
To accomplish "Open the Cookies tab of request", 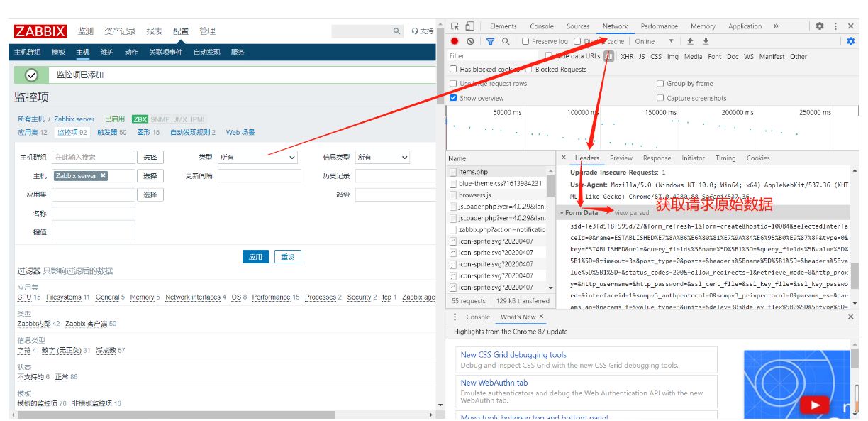I will coord(758,158).
